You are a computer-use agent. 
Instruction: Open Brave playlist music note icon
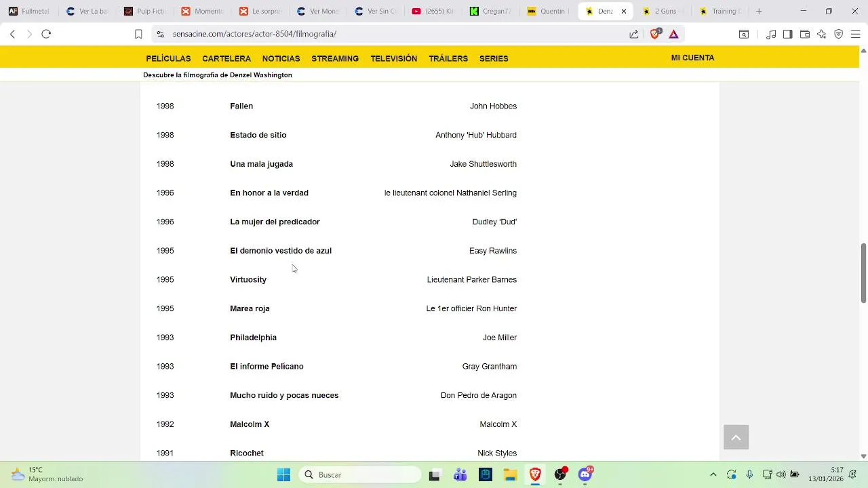(x=771, y=34)
